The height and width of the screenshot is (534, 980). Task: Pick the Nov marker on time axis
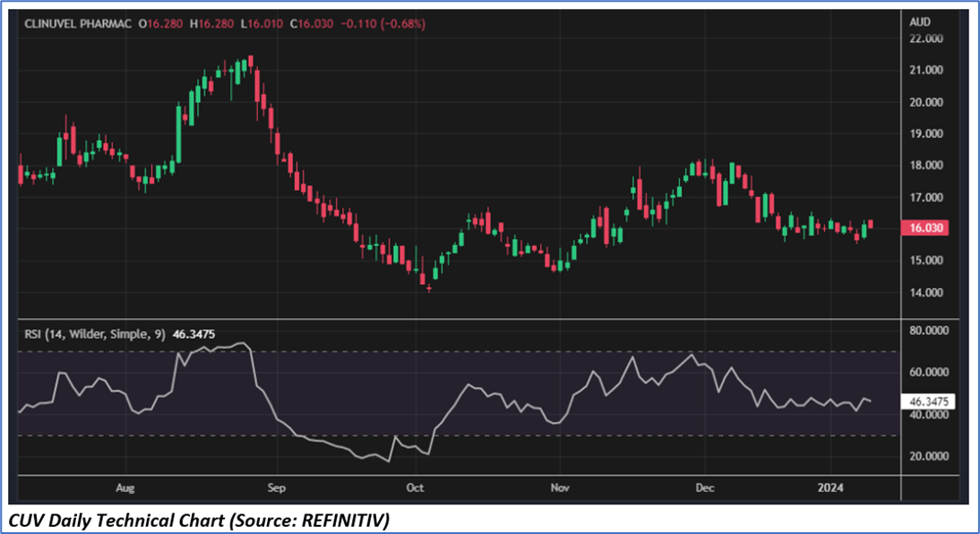(560, 489)
